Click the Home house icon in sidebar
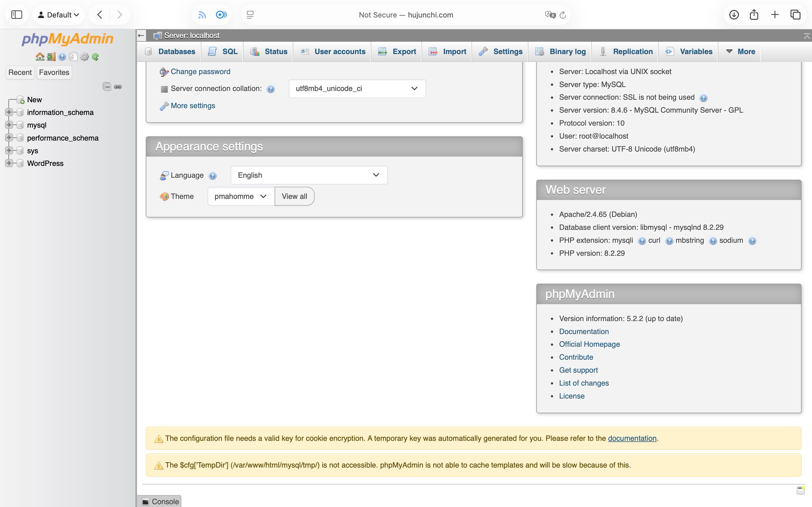The image size is (812, 507). tap(40, 57)
